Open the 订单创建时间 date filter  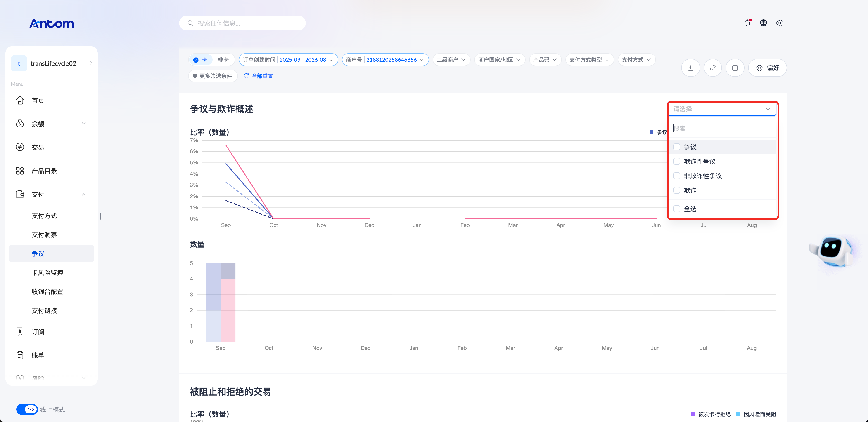[288, 60]
